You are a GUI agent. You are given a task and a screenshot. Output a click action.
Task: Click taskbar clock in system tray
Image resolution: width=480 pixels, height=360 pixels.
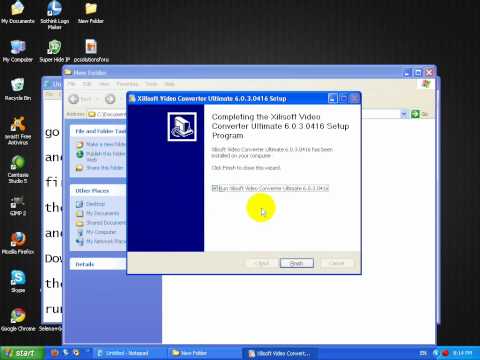pyautogui.click(x=462, y=353)
